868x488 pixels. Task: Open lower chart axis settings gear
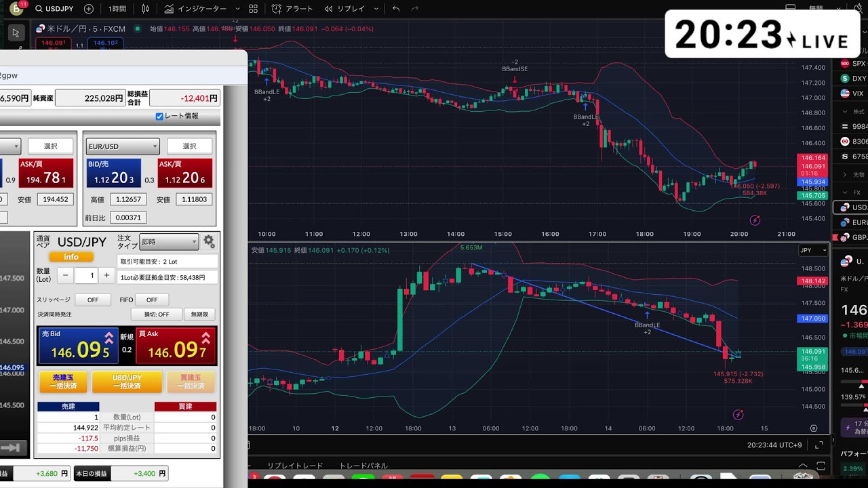coord(814,428)
